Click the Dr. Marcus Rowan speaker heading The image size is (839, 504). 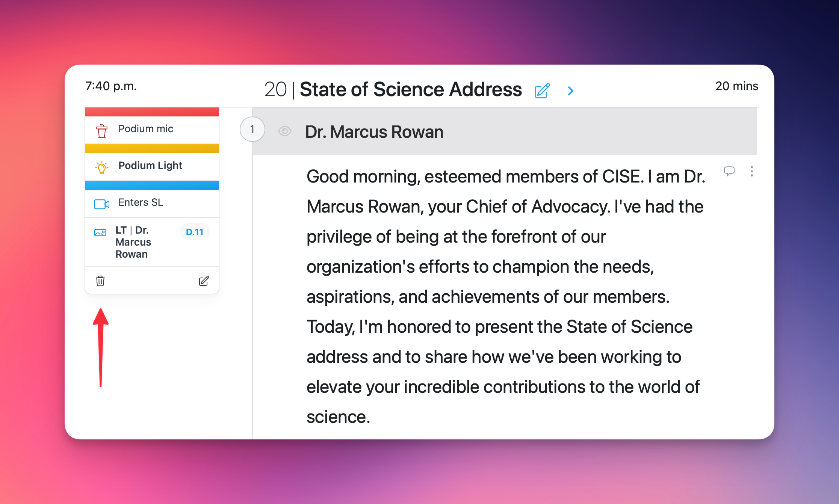374,132
